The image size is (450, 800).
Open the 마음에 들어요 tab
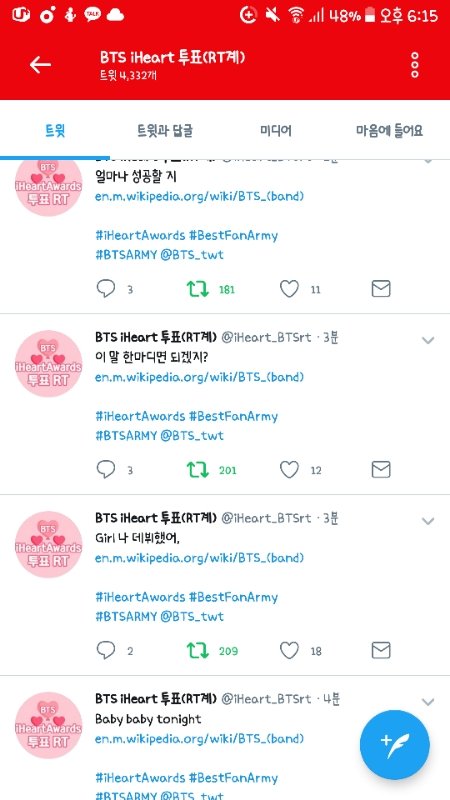[389, 131]
